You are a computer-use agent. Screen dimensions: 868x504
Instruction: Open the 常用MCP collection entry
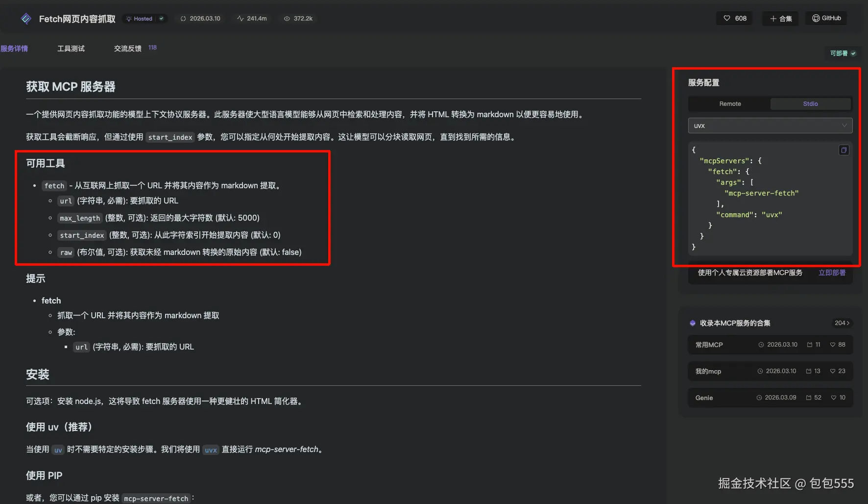click(708, 345)
